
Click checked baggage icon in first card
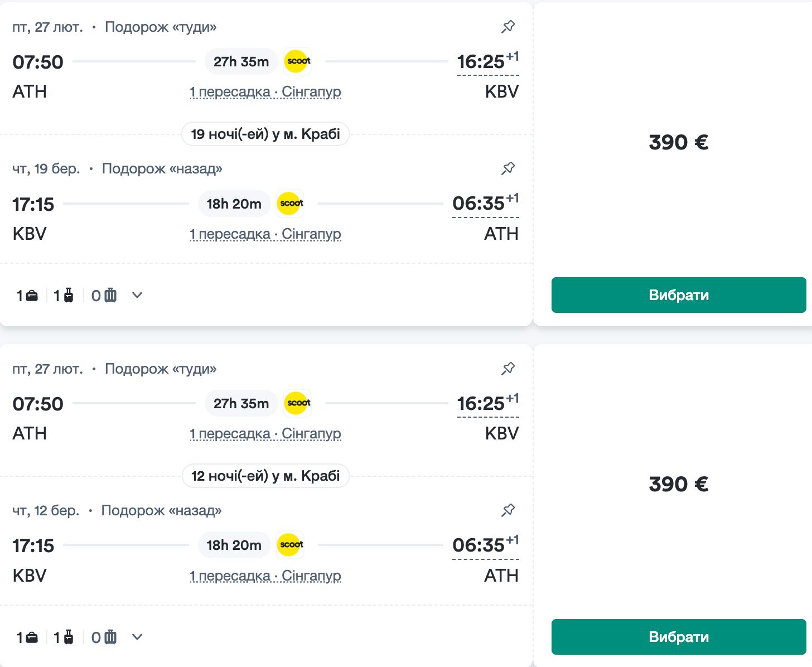coord(110,296)
